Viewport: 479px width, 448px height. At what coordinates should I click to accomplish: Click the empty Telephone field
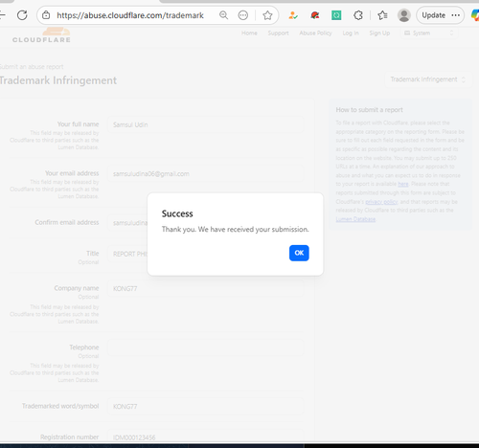pyautogui.click(x=206, y=347)
